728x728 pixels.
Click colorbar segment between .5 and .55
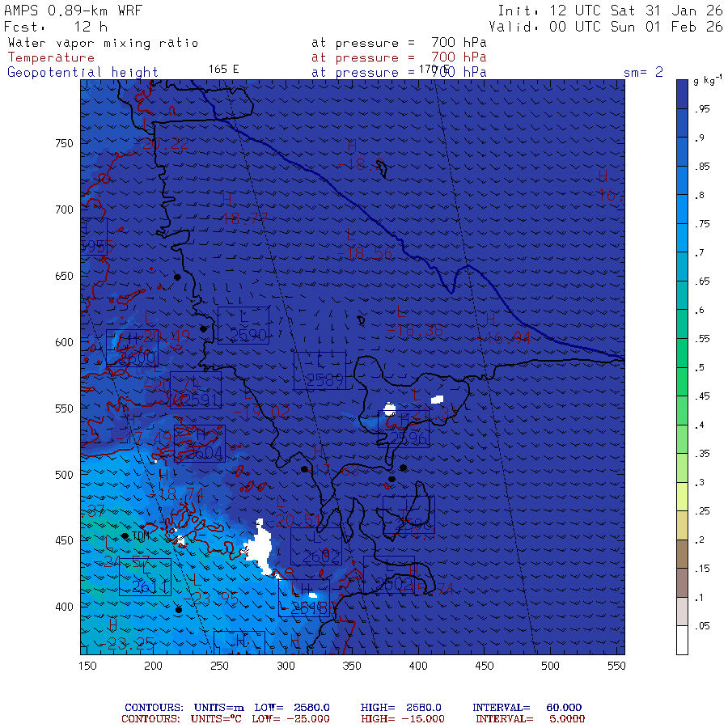(682, 353)
